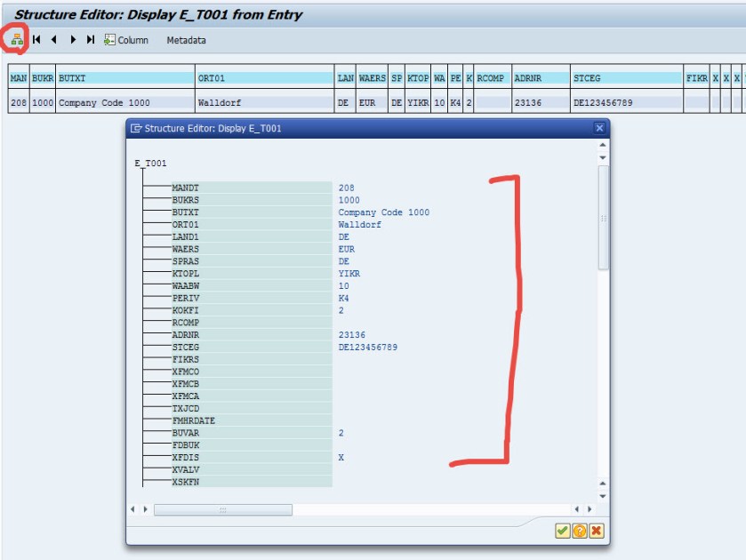The height and width of the screenshot is (560, 746).
Task: Click the value 'Walldorf' in the tree
Action: coord(360,225)
